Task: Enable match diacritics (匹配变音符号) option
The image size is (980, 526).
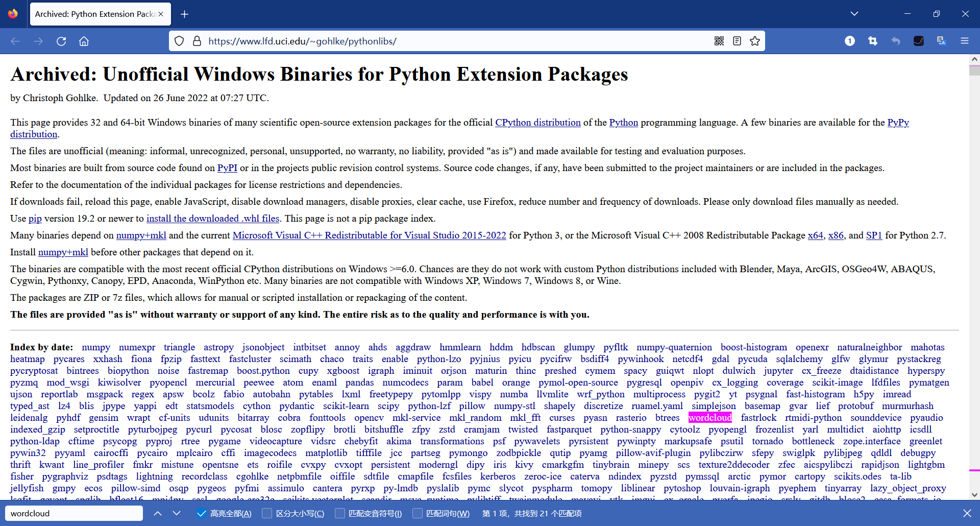Action: coord(340,513)
